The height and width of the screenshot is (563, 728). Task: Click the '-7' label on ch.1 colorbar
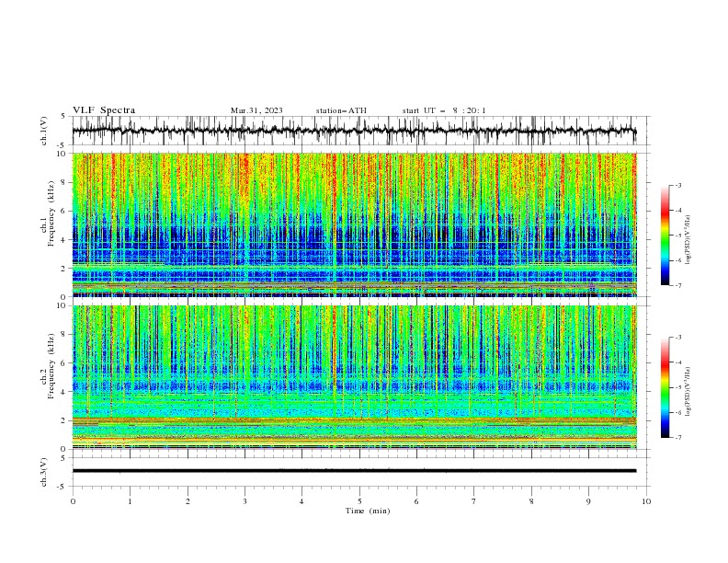[678, 286]
